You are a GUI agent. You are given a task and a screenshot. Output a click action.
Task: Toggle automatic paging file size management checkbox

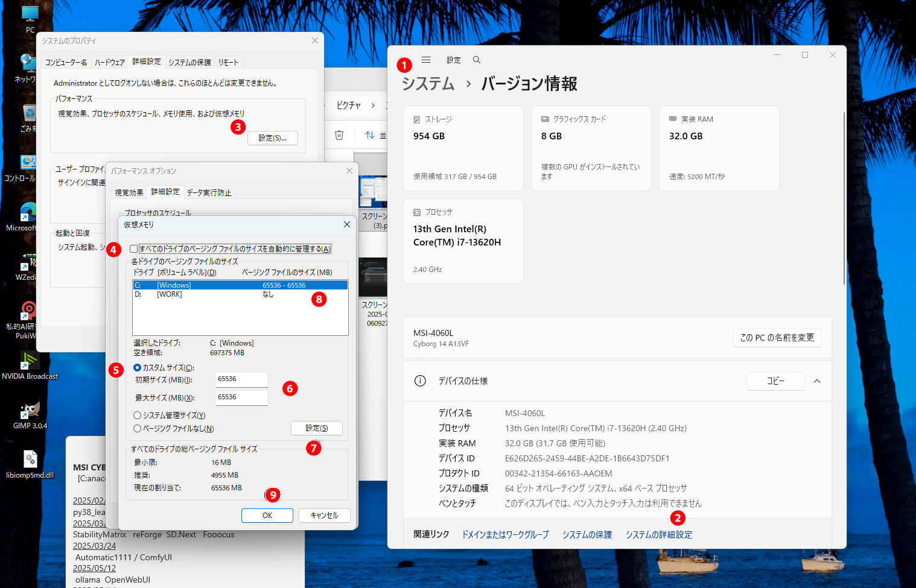(134, 249)
